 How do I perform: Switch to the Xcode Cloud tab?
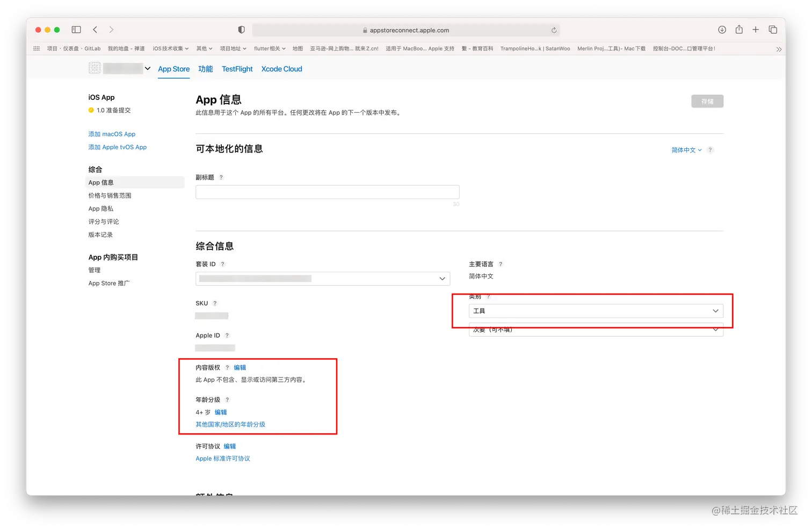(281, 69)
